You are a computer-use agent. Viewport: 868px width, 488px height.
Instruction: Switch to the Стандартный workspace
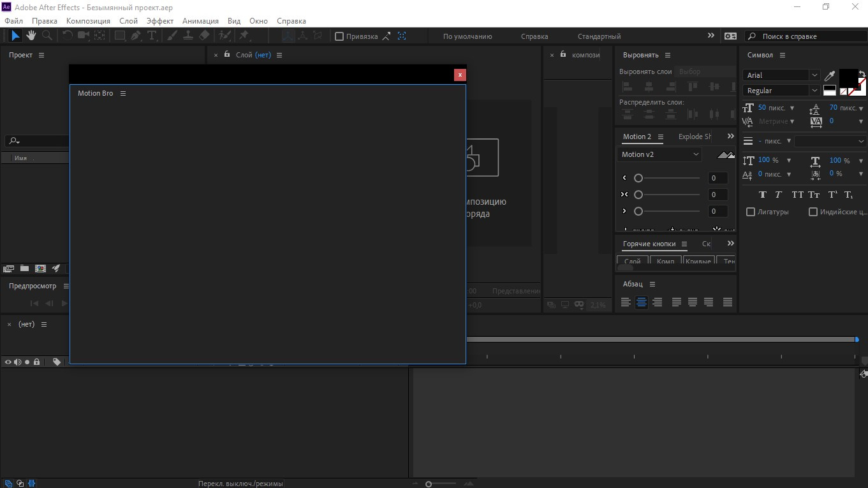(x=599, y=36)
